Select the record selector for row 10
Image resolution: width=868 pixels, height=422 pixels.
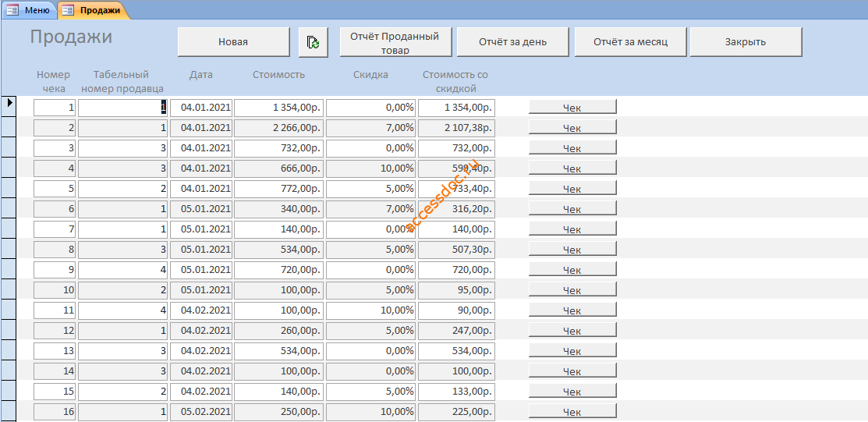tap(9, 290)
